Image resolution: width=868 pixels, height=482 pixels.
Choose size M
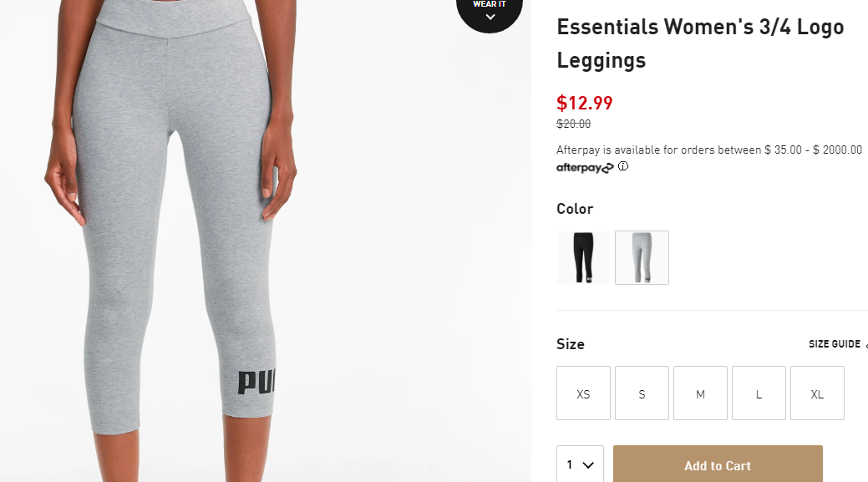(700, 393)
